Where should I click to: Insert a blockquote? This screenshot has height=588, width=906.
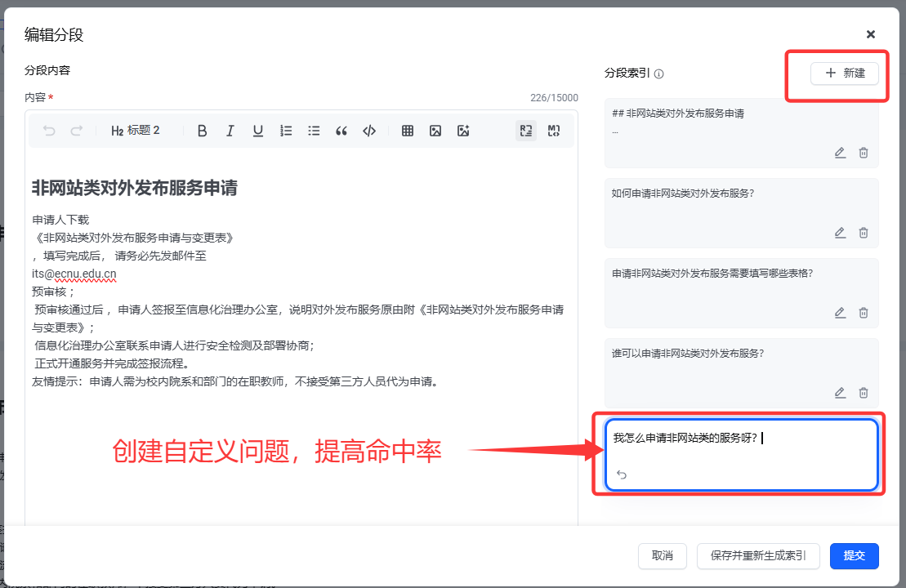pos(341,131)
